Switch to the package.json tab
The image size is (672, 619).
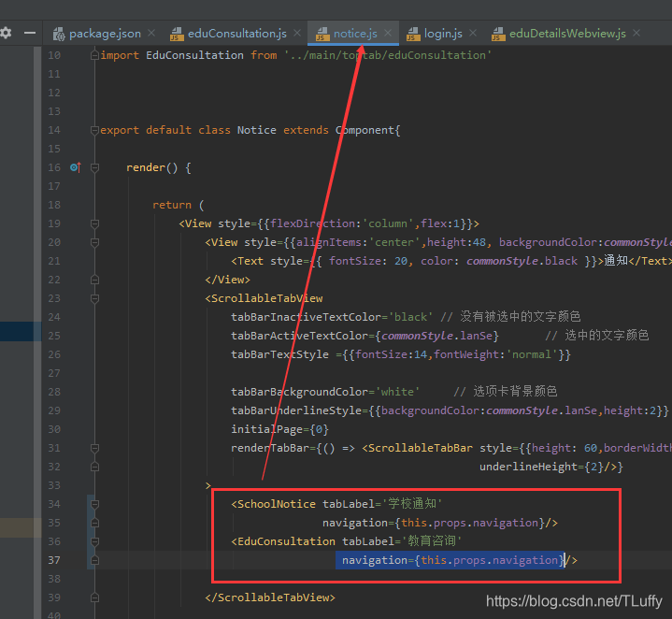click(x=105, y=34)
